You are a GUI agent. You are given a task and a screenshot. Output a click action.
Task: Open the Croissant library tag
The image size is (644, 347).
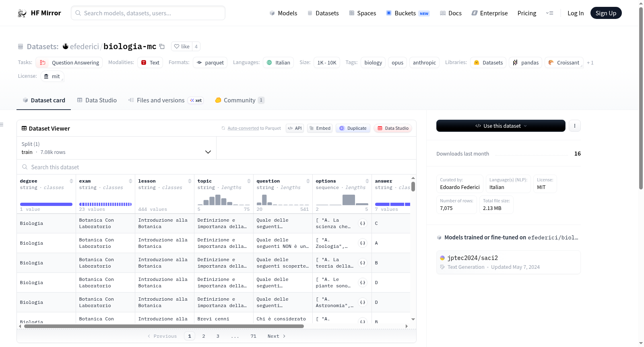564,62
